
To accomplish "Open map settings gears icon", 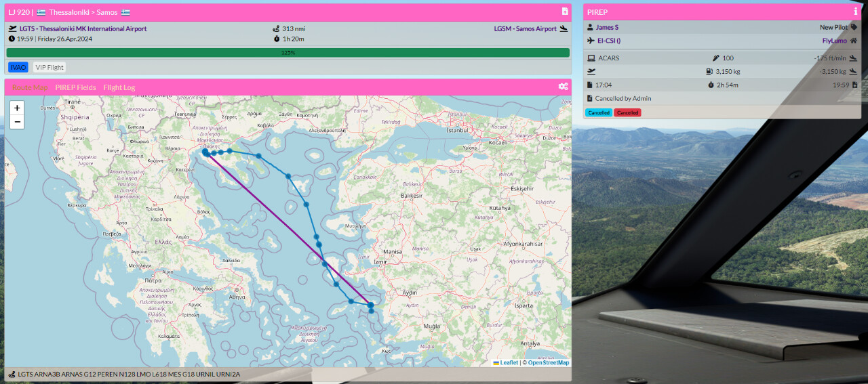I will (563, 87).
